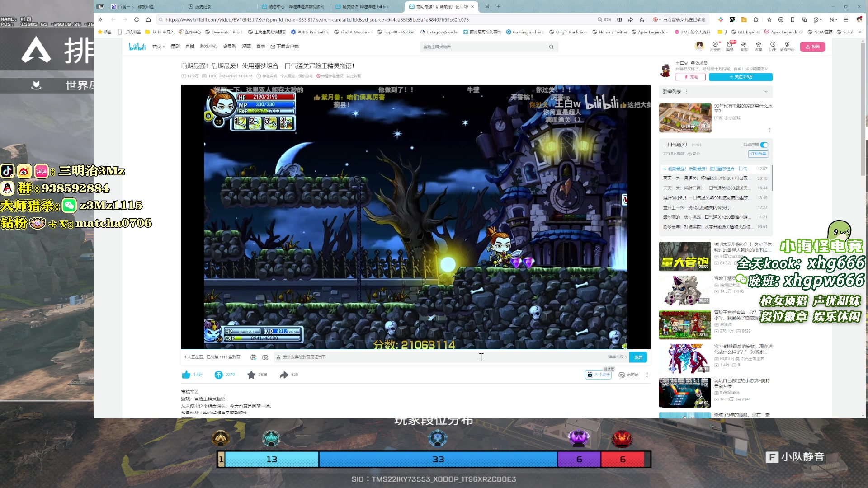Open ad card three-dot menu
868x488 pixels.
pyautogui.click(x=770, y=130)
